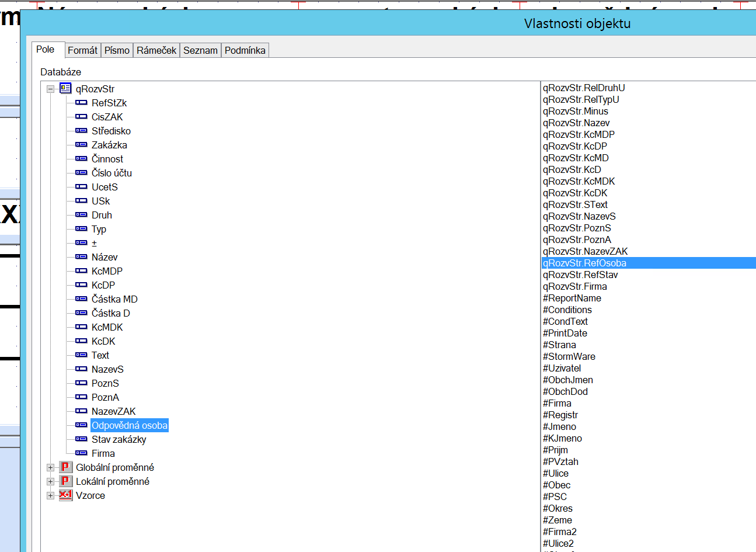Expand the Lokální proměnné node
This screenshot has width=756, height=552.
point(50,482)
